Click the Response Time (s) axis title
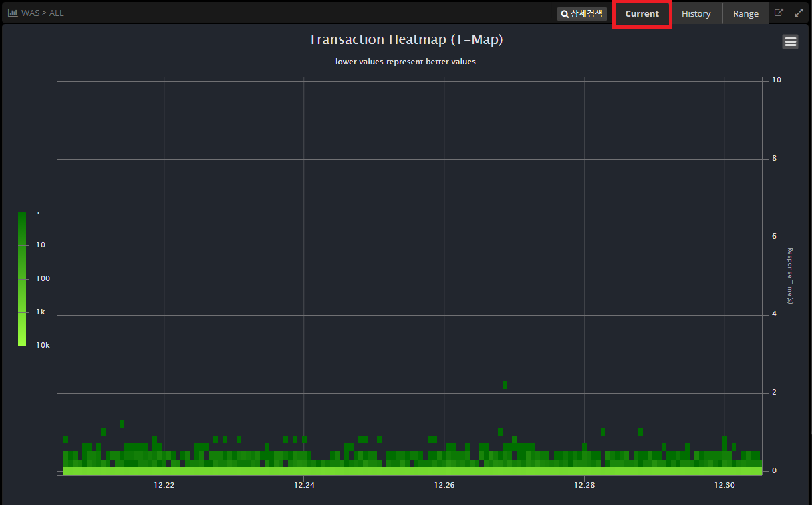 tap(789, 276)
